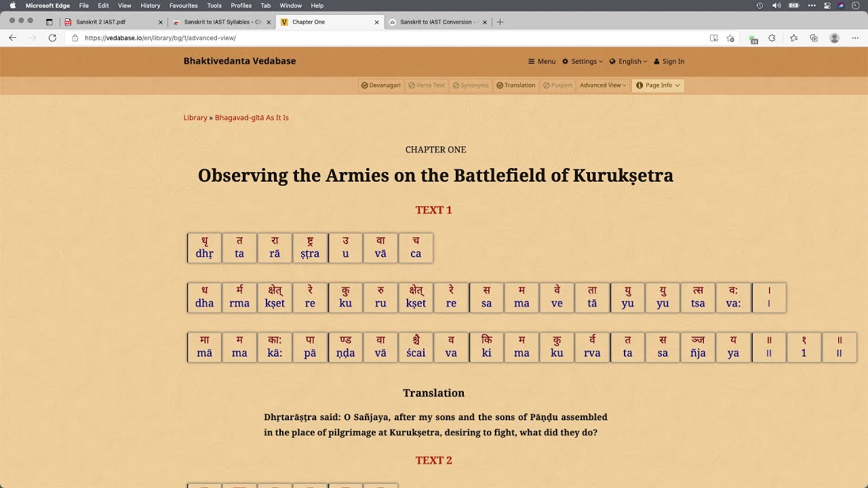Open the Edge settings ellipsis menu
The height and width of the screenshot is (488, 868).
click(855, 38)
